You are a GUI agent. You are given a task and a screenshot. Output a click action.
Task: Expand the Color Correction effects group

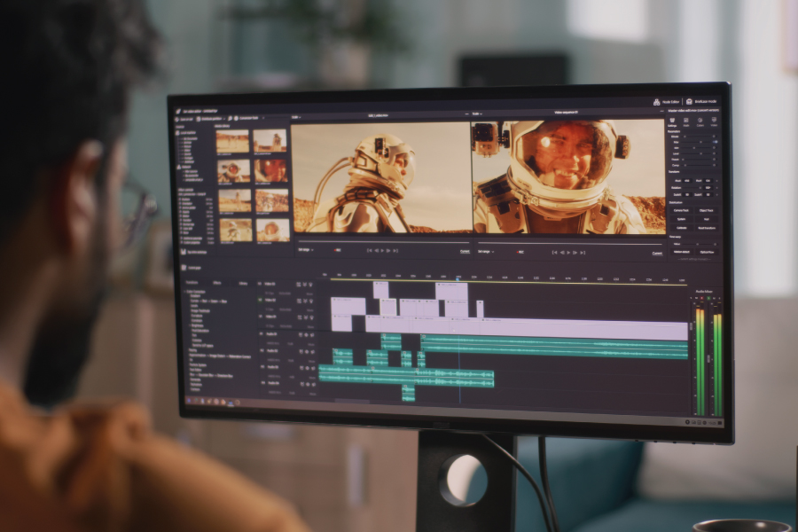[184, 292]
